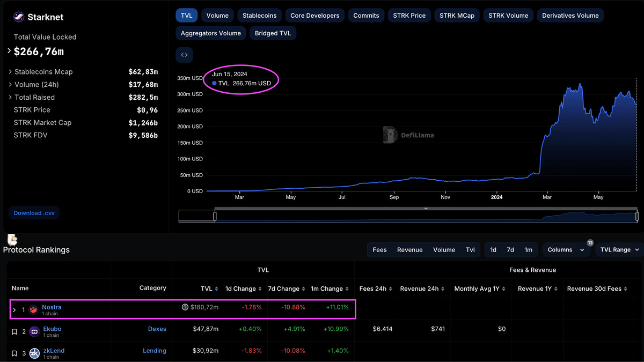Sort by Monthly Avg 1Y column arrows
Image resolution: width=644 pixels, height=362 pixels.
click(504, 289)
